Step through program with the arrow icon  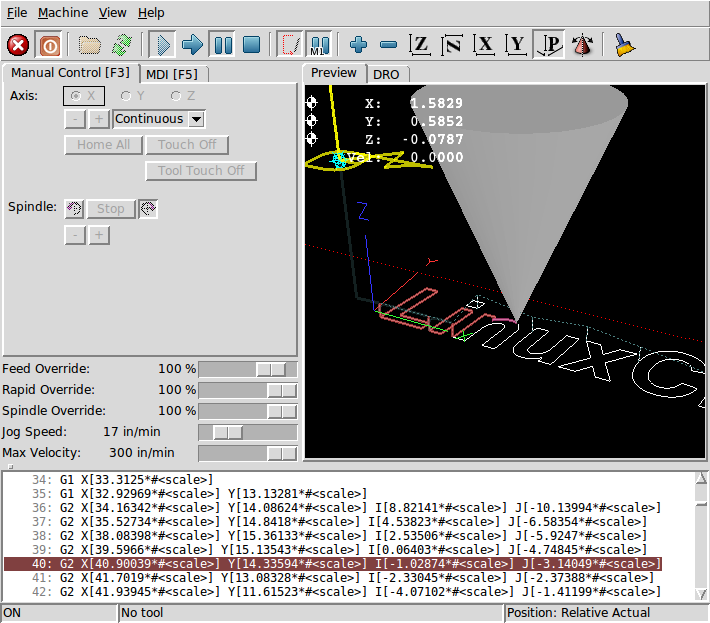(x=192, y=45)
